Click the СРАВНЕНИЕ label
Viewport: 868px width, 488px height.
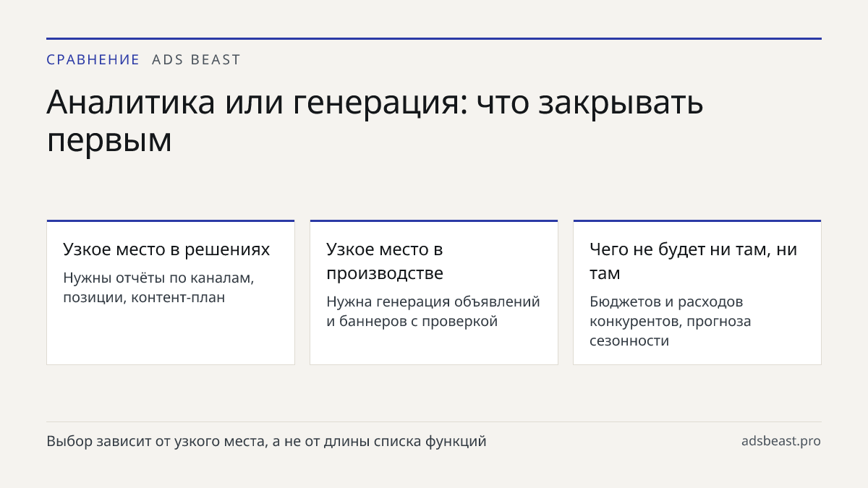pos(93,60)
